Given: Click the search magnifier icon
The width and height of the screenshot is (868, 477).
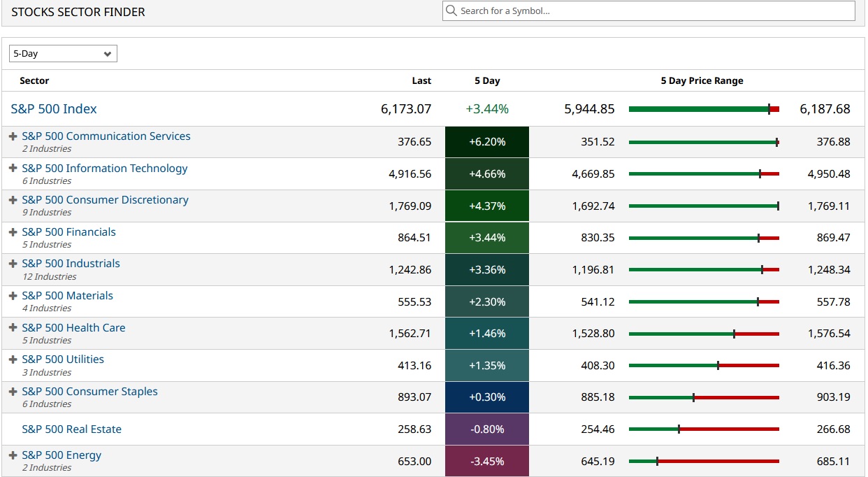Looking at the screenshot, I should point(451,10).
